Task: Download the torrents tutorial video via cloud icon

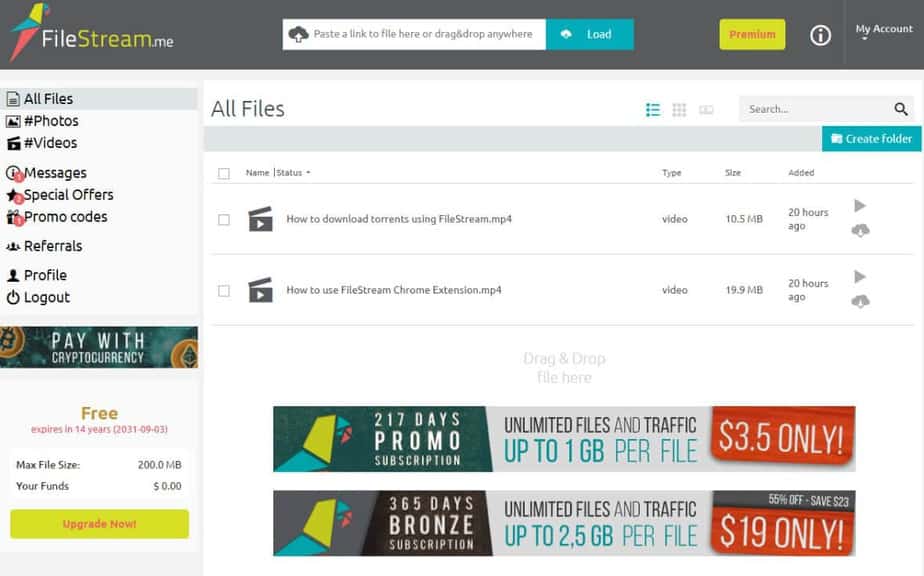Action: point(860,230)
